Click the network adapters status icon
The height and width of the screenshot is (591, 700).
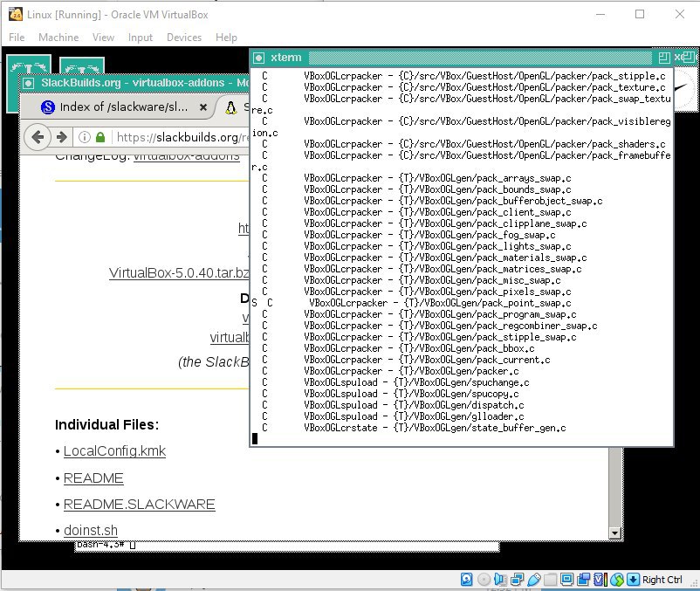coord(517,580)
